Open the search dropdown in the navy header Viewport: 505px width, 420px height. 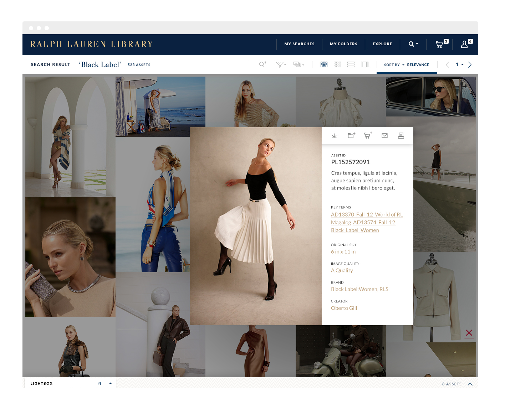click(413, 44)
